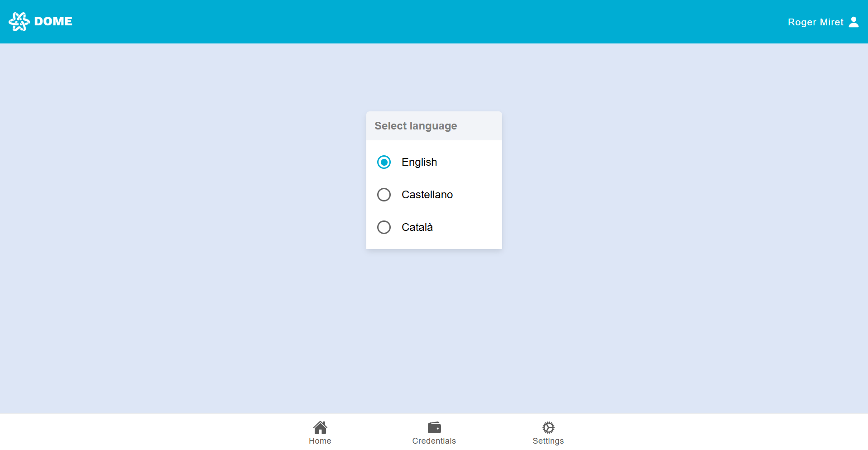Click the blue top header bar
The image size is (868, 450).
point(434,22)
